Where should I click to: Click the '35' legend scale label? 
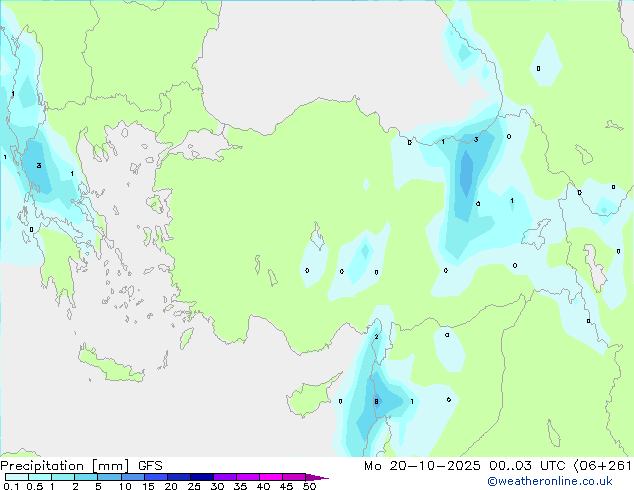[240, 486]
